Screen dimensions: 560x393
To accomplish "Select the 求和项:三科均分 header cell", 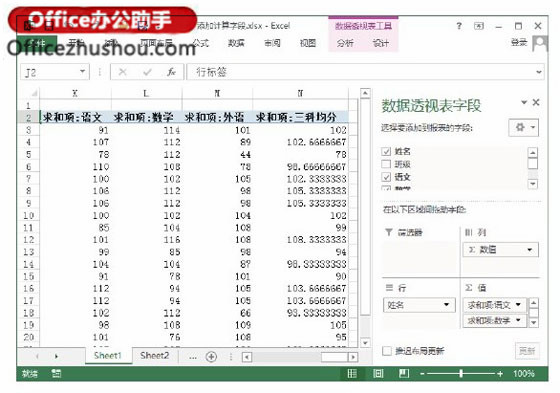I will [x=300, y=117].
